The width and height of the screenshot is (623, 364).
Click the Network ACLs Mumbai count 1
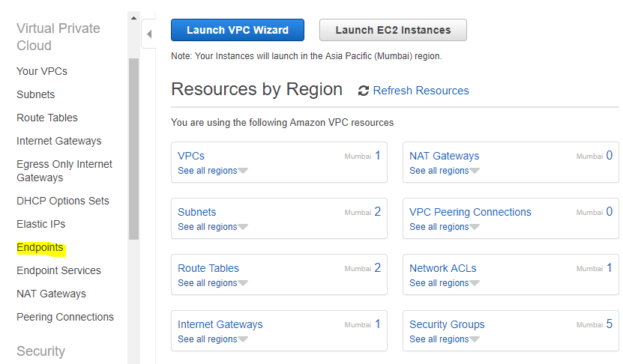(609, 268)
